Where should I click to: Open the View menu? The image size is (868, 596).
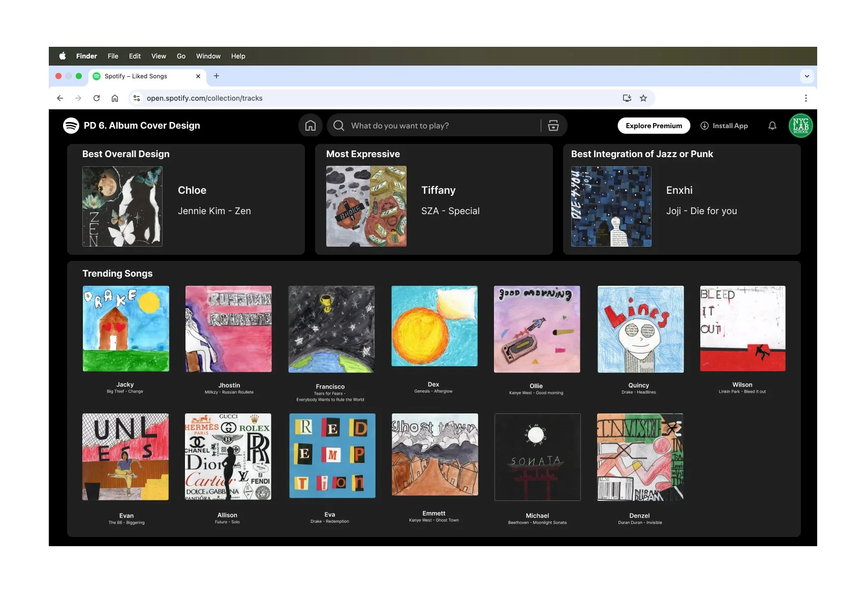pos(159,56)
